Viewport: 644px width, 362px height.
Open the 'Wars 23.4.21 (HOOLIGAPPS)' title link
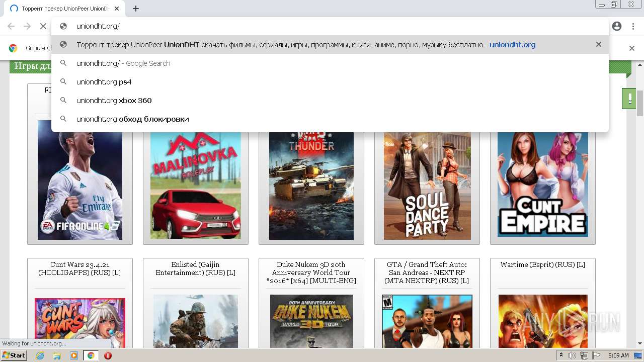[x=80, y=268]
